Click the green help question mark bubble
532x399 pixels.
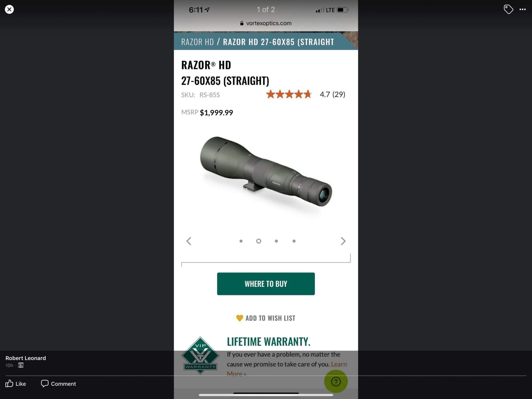(336, 381)
